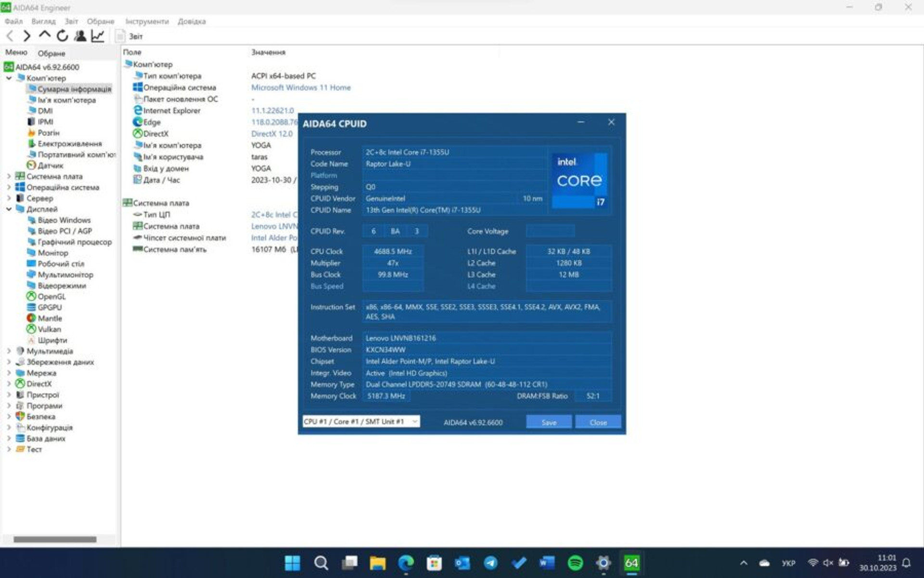Screen dimensions: 924x578
Task: Open the Довідка menu
Action: point(192,21)
